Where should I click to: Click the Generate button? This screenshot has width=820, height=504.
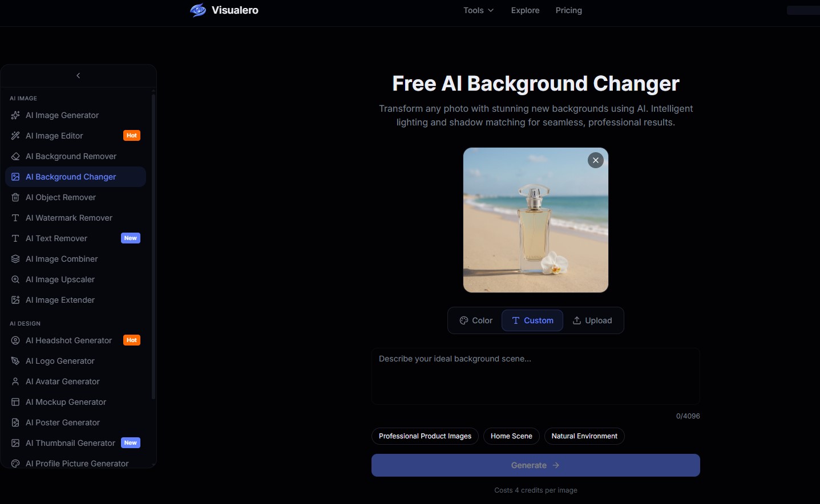point(535,465)
